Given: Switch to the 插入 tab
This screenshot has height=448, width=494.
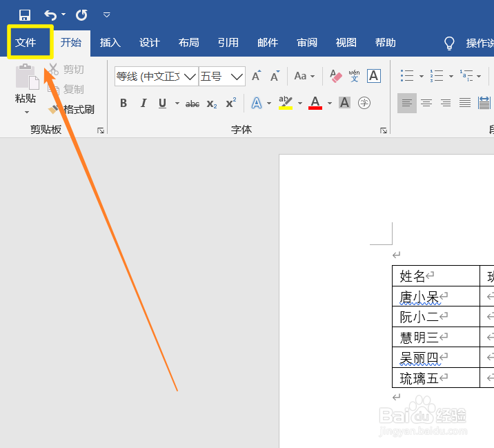Looking at the screenshot, I should click(110, 42).
